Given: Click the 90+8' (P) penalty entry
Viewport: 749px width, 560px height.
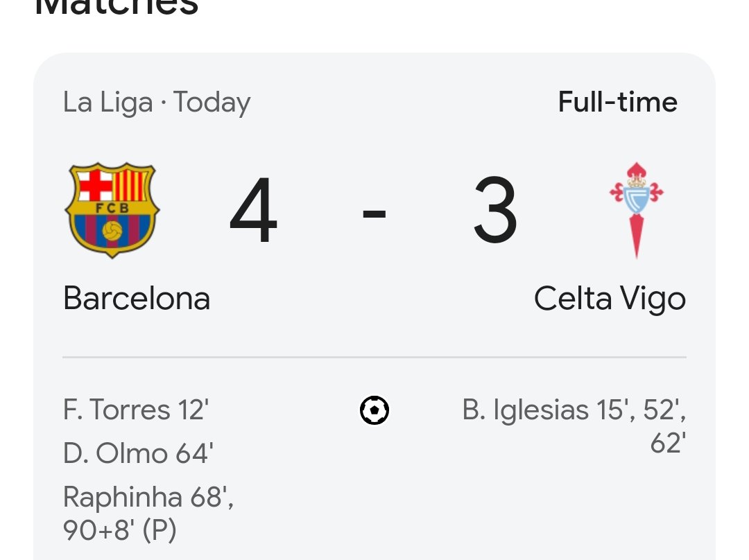Looking at the screenshot, I should click(x=120, y=530).
